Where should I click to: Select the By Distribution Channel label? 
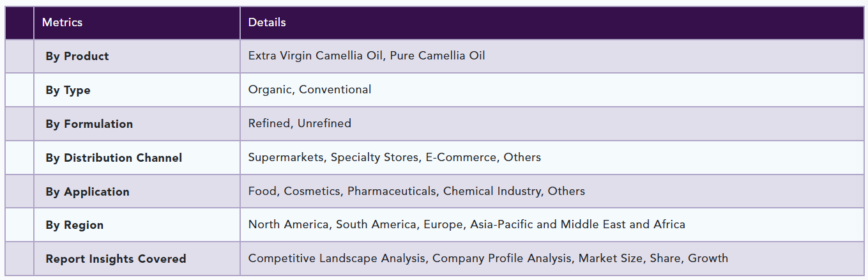point(114,158)
